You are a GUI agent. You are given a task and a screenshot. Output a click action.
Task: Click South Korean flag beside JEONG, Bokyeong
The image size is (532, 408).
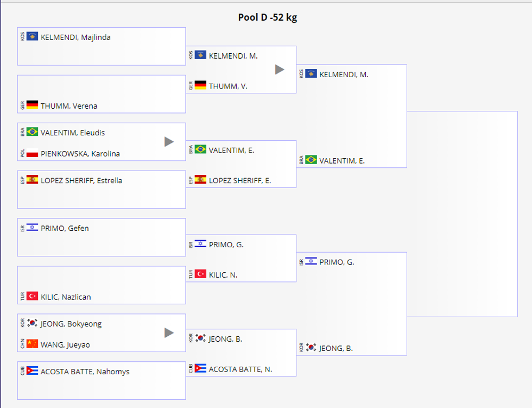pos(32,323)
